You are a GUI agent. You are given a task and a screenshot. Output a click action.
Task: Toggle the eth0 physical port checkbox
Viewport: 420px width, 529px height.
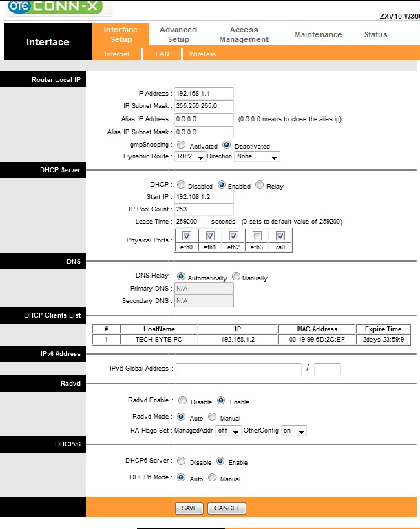[187, 236]
